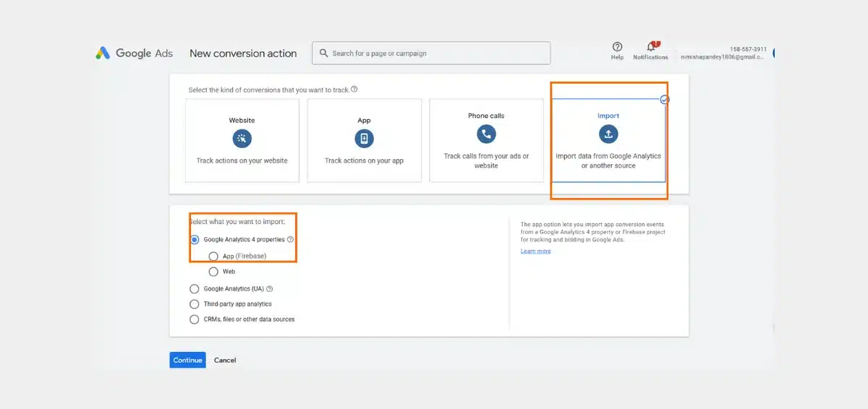Click the New conversion action title
Image resolution: width=868 pixels, height=409 pixels.
[x=243, y=53]
